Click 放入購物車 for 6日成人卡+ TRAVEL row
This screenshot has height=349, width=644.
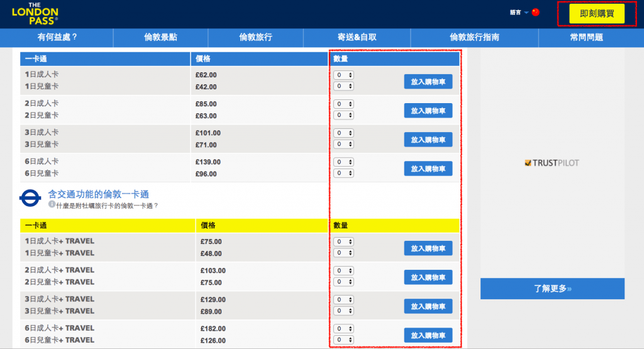pyautogui.click(x=428, y=335)
